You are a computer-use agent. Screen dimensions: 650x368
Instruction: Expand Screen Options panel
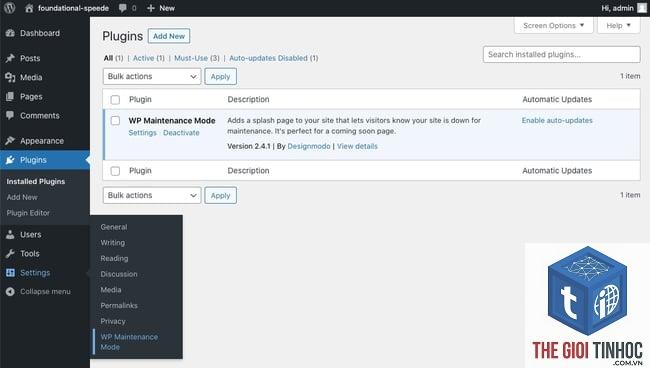click(x=553, y=26)
